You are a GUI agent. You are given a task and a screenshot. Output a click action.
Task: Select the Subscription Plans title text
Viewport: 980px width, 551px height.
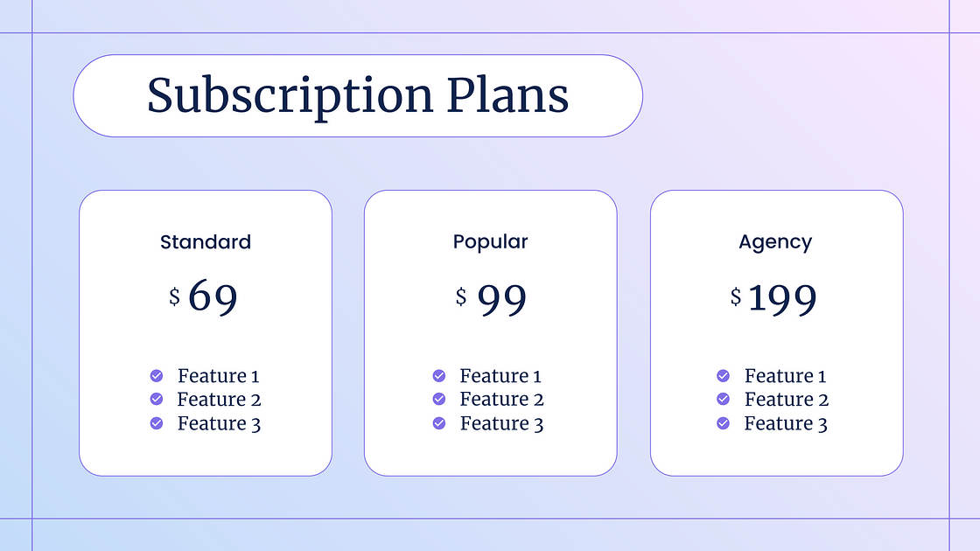pos(358,95)
